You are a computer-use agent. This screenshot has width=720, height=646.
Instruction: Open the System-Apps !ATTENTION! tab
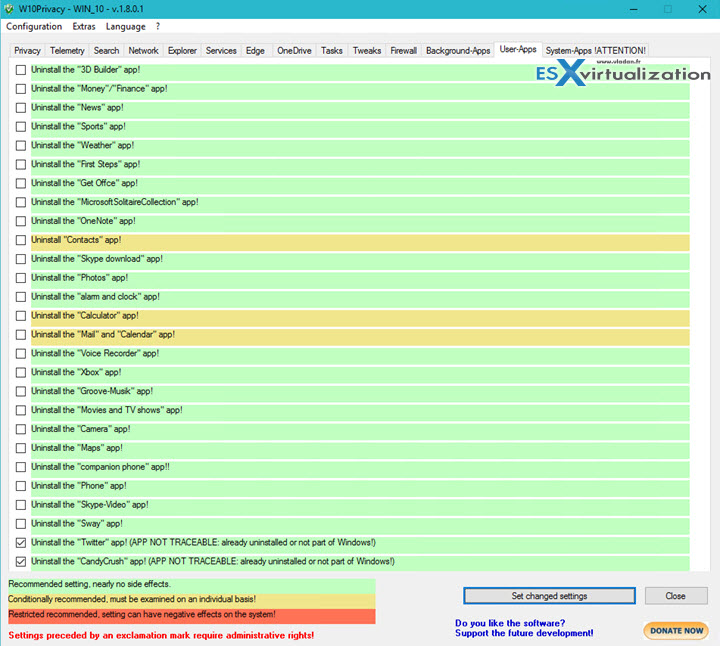pyautogui.click(x=596, y=51)
